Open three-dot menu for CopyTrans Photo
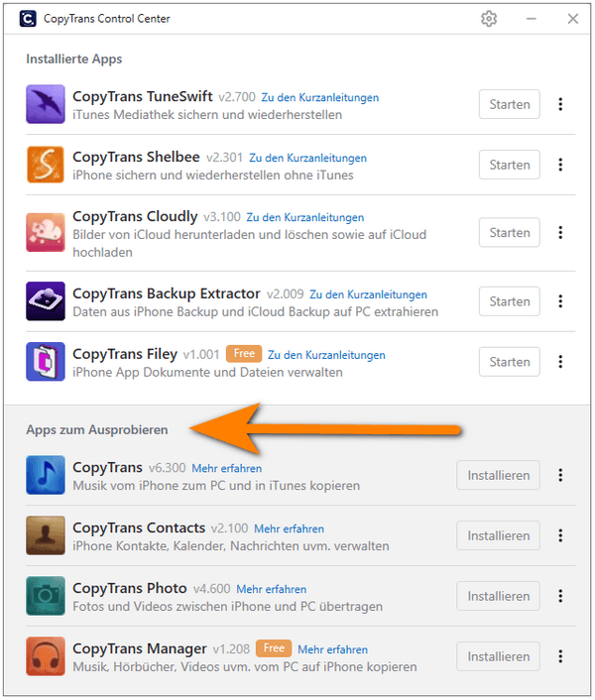This screenshot has width=595, height=700. pos(560,596)
